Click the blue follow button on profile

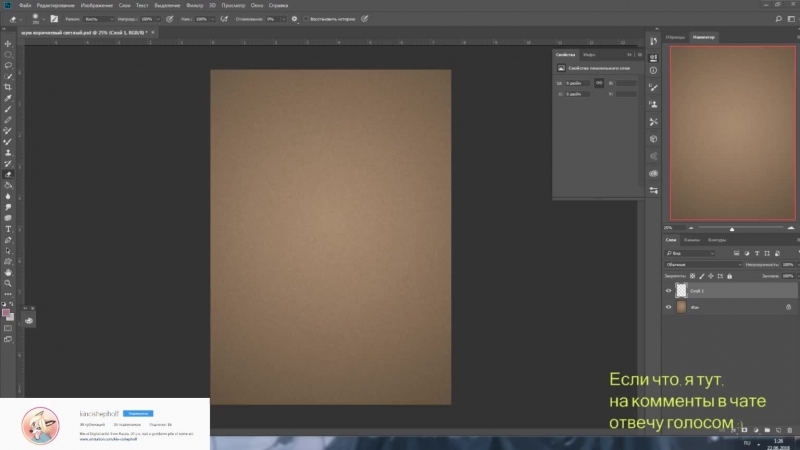[x=138, y=413]
